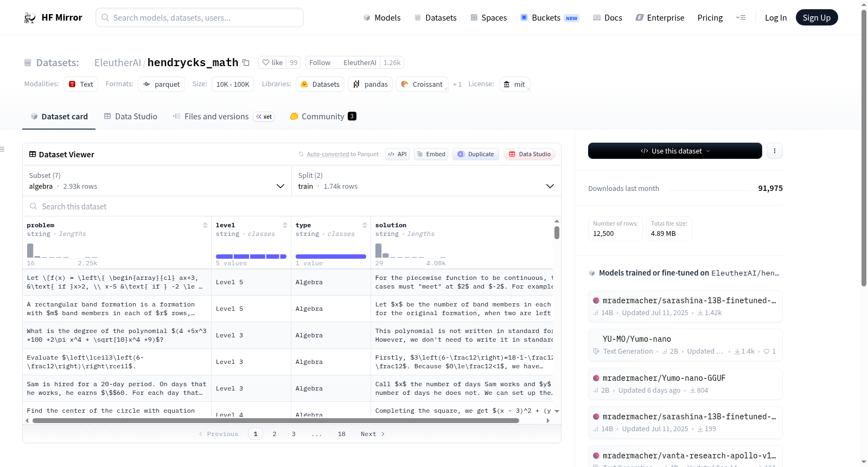Open the Files and versions tab
The height and width of the screenshot is (467, 868).
(224, 117)
